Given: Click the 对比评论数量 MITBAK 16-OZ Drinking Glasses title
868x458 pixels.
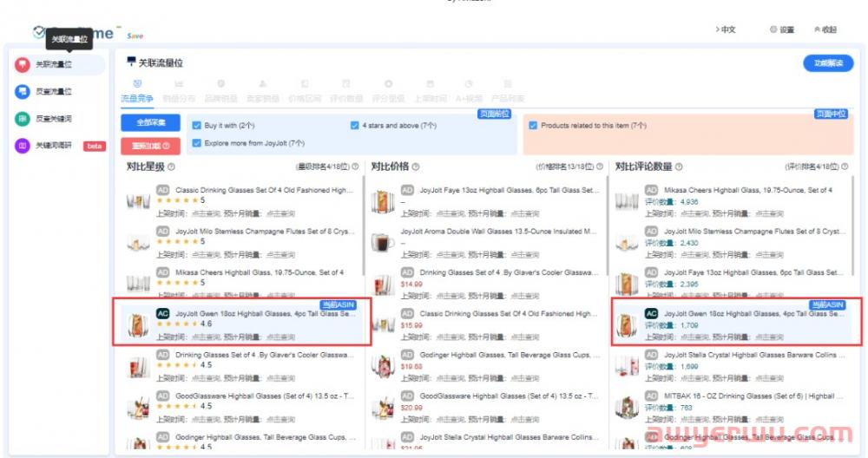Looking at the screenshot, I should click(x=753, y=396).
